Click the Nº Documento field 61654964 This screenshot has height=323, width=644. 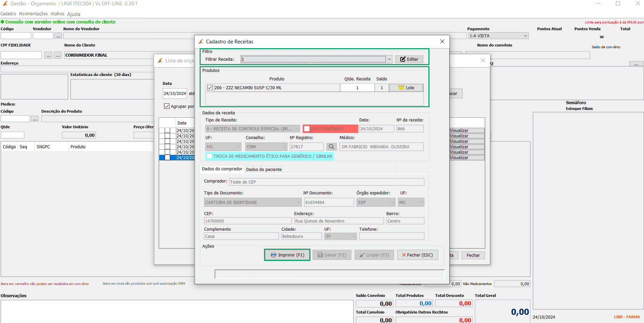tap(329, 202)
